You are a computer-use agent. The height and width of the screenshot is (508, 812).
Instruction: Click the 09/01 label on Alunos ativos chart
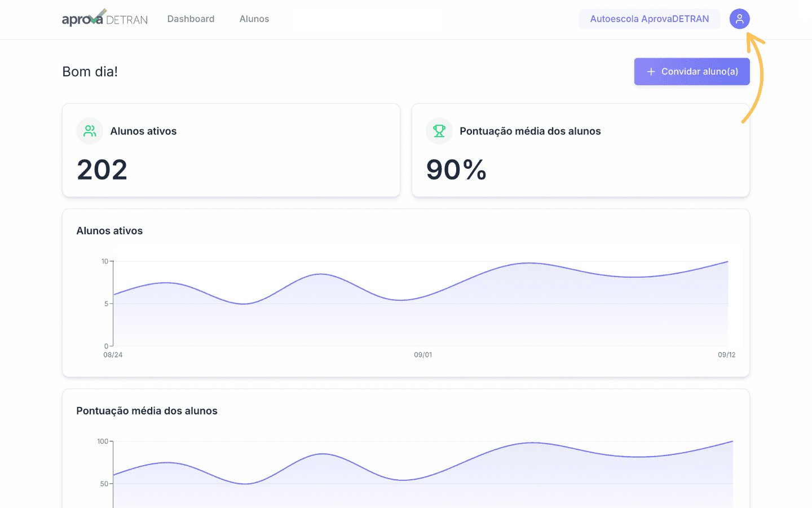click(423, 355)
